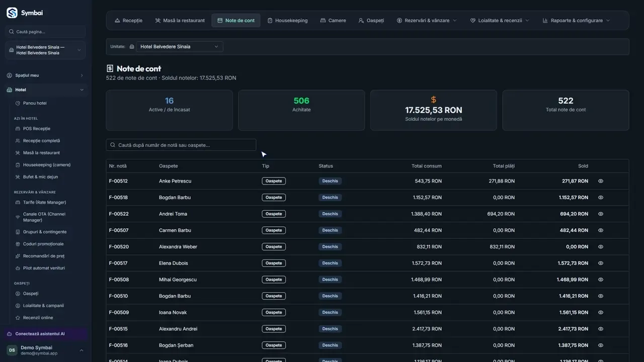View Alexandra Weber's note eye icon
The width and height of the screenshot is (644, 362).
tap(601, 247)
